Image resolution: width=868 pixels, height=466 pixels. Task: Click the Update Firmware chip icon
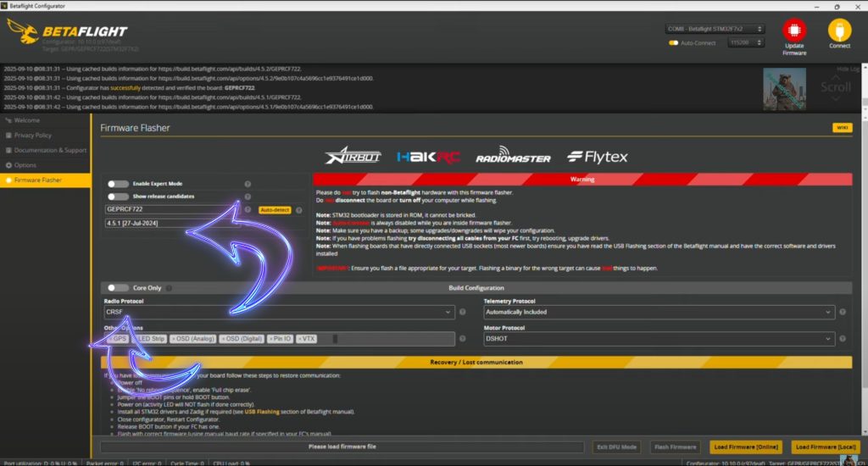793,30
